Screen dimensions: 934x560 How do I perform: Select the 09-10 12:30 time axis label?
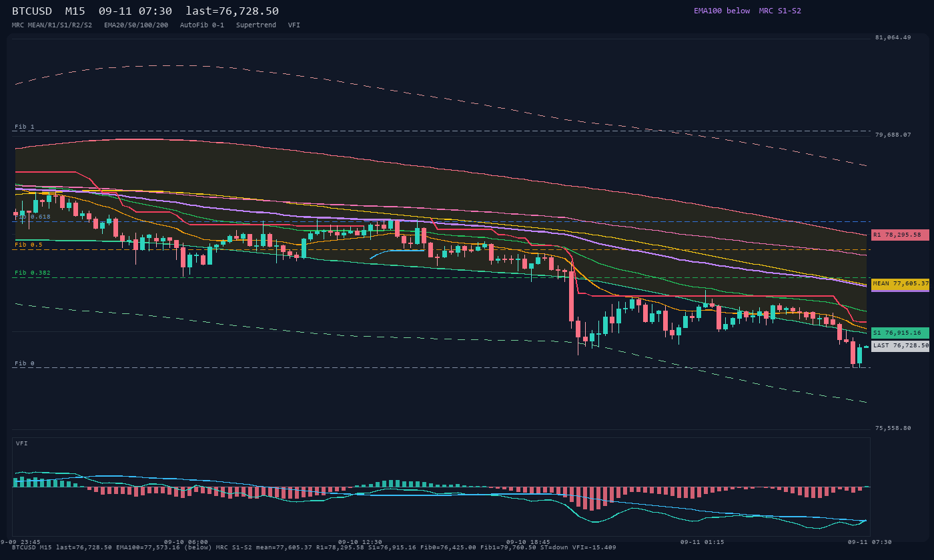[360, 542]
